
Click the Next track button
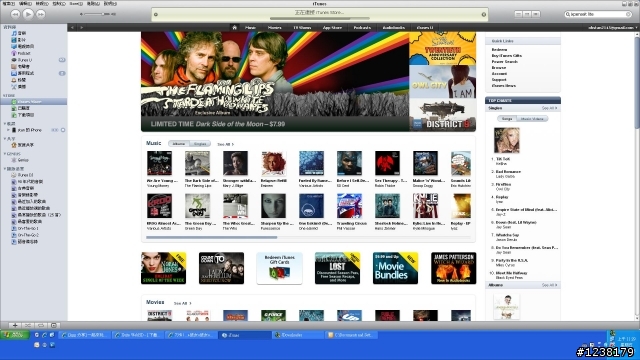[x=40, y=14]
